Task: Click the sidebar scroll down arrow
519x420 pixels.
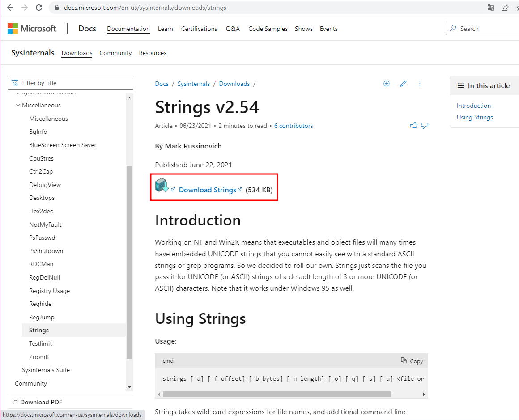Action: coord(129,387)
